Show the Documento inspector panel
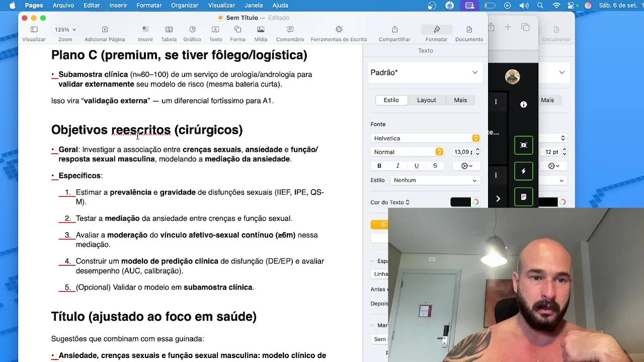644x362 pixels. [x=469, y=30]
